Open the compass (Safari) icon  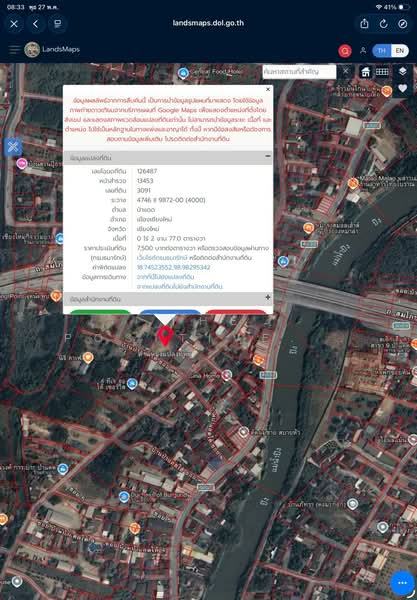(x=402, y=24)
